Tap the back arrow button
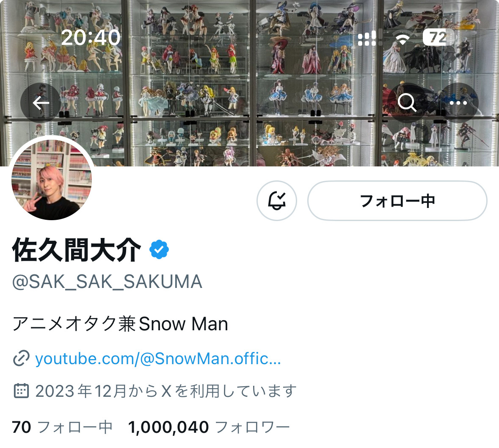 (41, 103)
